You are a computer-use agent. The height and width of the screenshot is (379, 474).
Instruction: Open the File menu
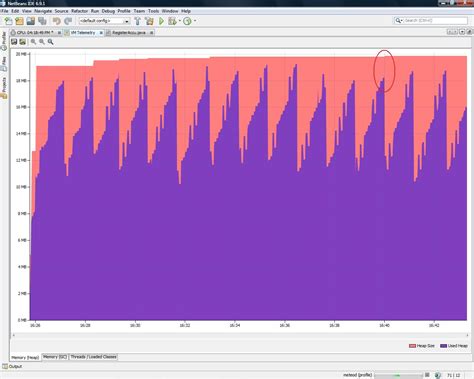click(5, 11)
